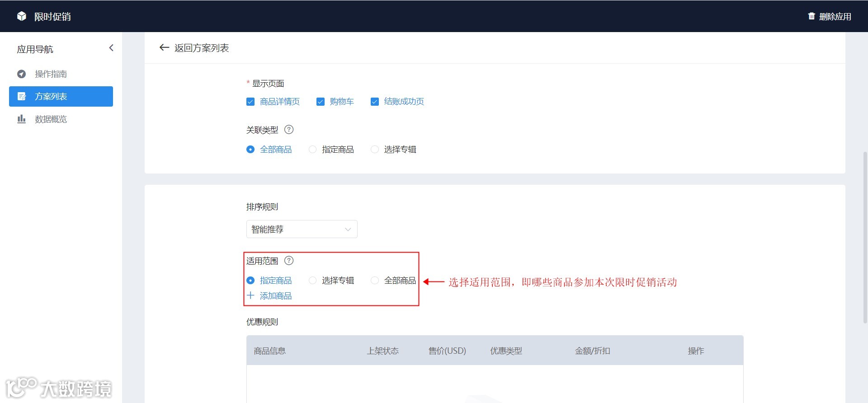This screenshot has width=868, height=403.
Task: Open 数据概览 in the sidebar
Action: coord(61,119)
